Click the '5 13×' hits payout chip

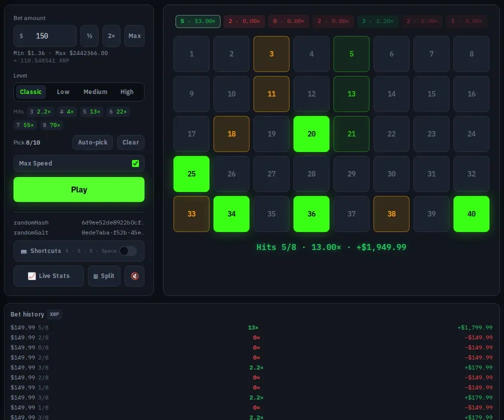tap(91, 111)
